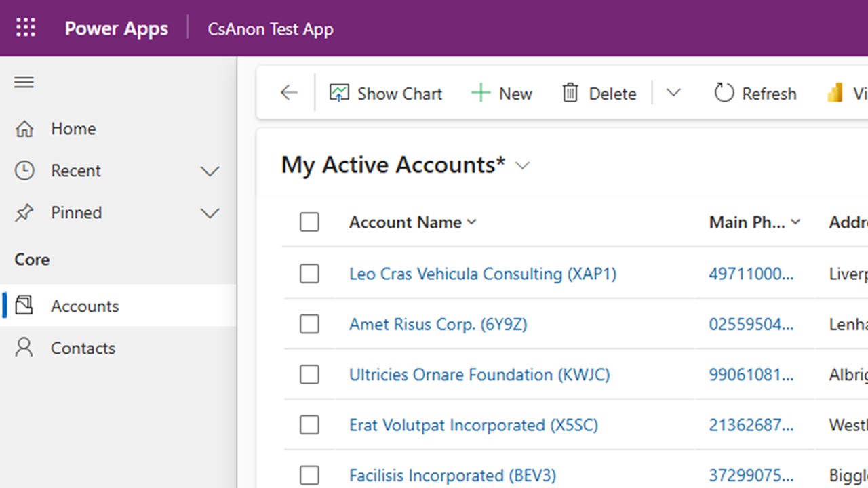Click the green plus New icon
The height and width of the screenshot is (488, 868).
click(x=481, y=93)
